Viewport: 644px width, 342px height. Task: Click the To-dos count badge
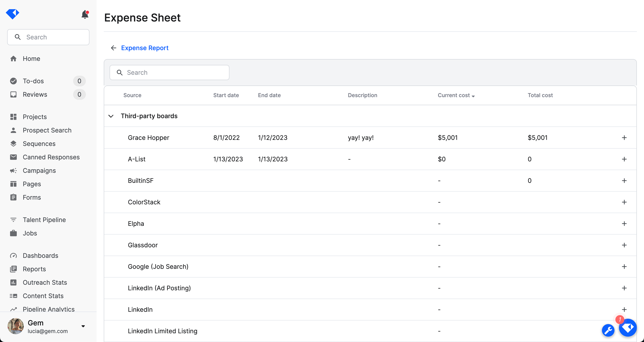point(79,81)
